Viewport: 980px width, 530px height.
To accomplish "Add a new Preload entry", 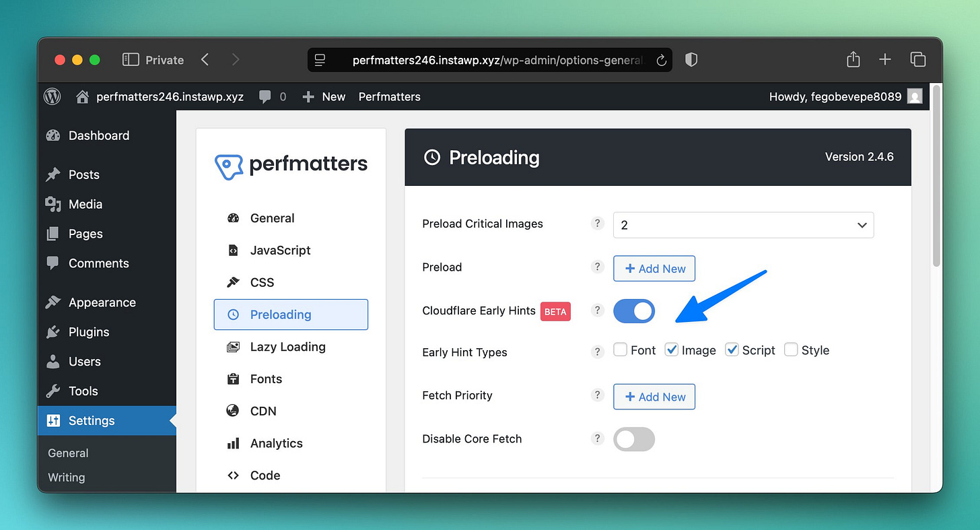I will (654, 268).
